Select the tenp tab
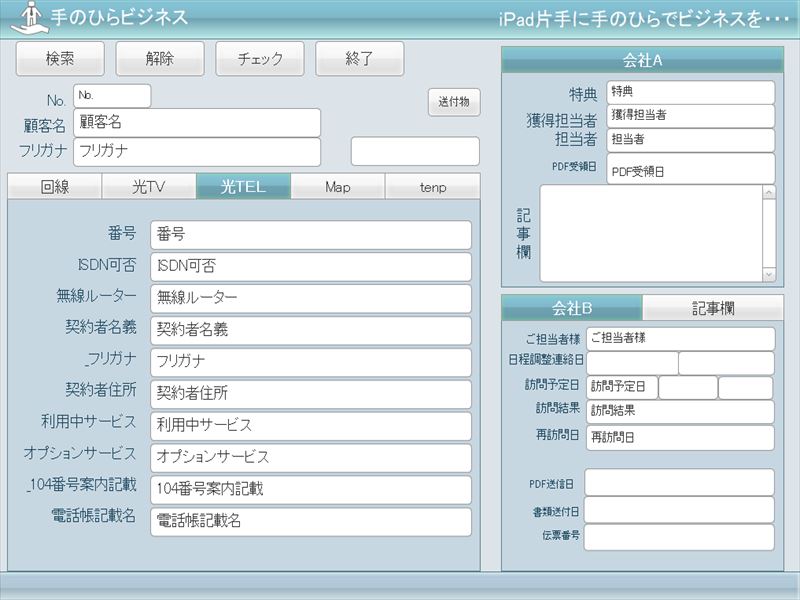 pos(433,187)
